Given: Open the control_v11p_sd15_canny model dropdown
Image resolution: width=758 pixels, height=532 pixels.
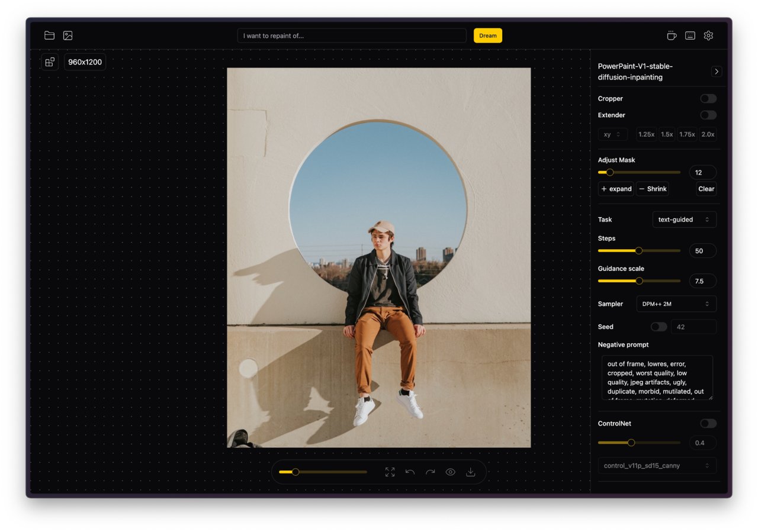Looking at the screenshot, I should click(x=657, y=465).
